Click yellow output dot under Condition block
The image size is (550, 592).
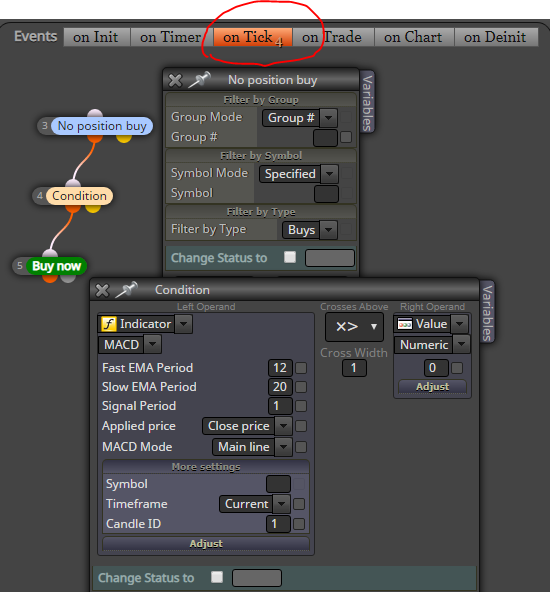point(93,208)
